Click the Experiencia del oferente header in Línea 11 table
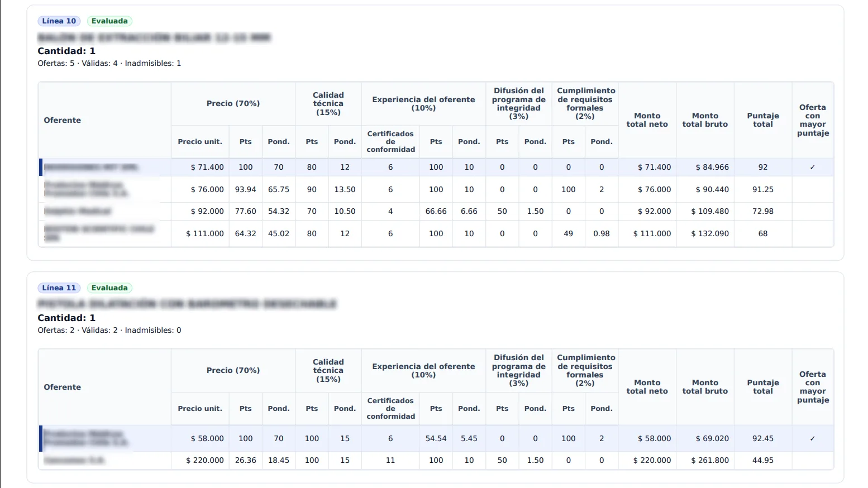Image resolution: width=868 pixels, height=488 pixels. pyautogui.click(x=423, y=370)
